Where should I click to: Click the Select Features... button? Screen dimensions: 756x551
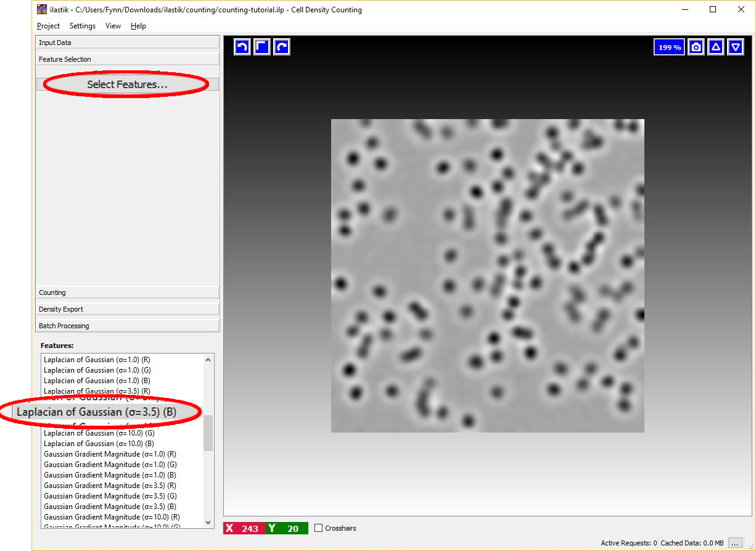[128, 85]
